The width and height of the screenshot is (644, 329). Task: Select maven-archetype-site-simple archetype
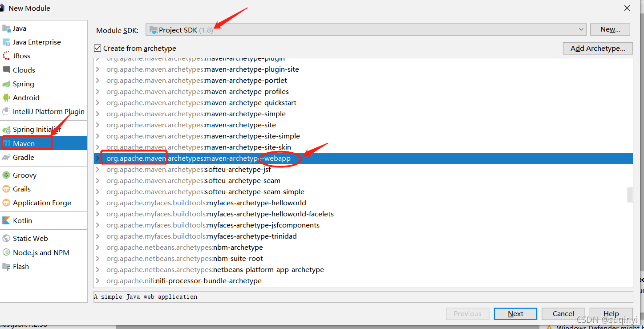363,136
